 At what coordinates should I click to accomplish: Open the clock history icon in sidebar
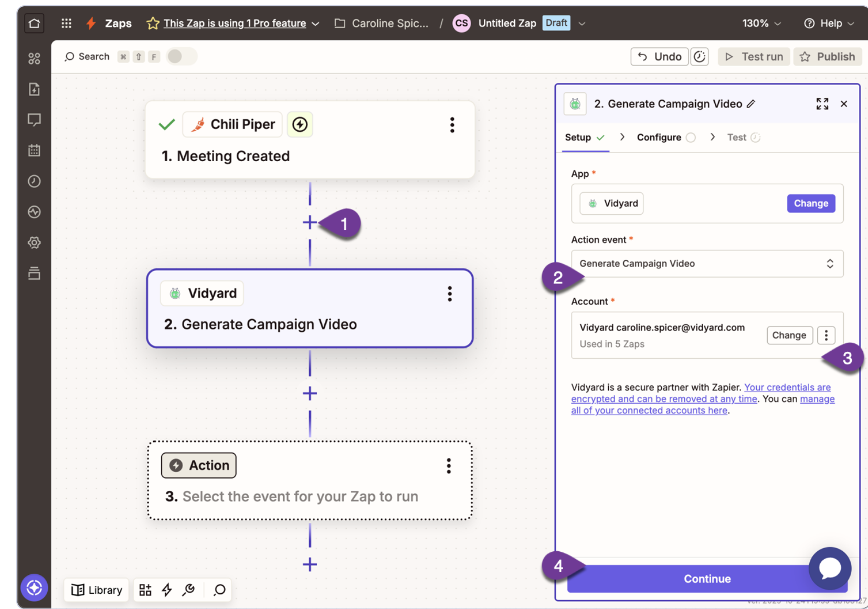tap(34, 181)
